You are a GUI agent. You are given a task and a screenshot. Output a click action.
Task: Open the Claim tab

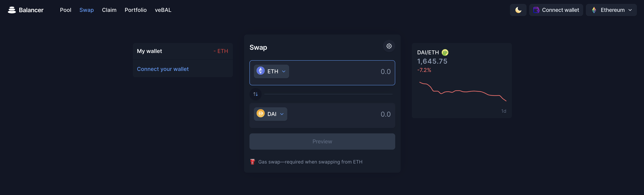click(x=109, y=10)
